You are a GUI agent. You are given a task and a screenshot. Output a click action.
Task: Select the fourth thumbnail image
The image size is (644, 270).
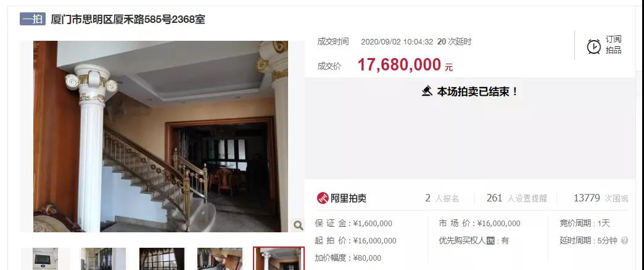[220, 258]
